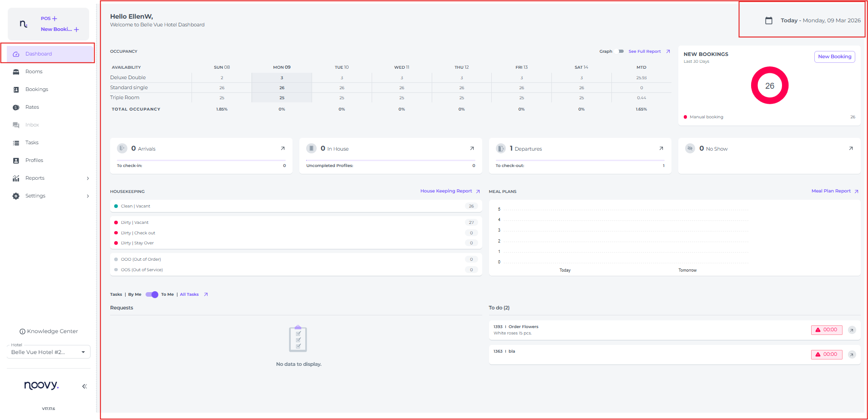Image resolution: width=868 pixels, height=420 pixels.
Task: Collapse sidebar with double chevron icon
Action: 84,386
